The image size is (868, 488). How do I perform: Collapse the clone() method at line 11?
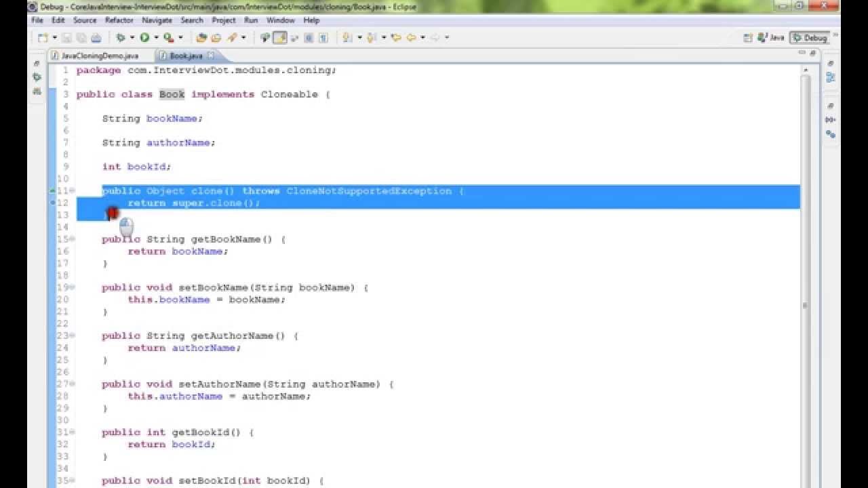tap(73, 191)
